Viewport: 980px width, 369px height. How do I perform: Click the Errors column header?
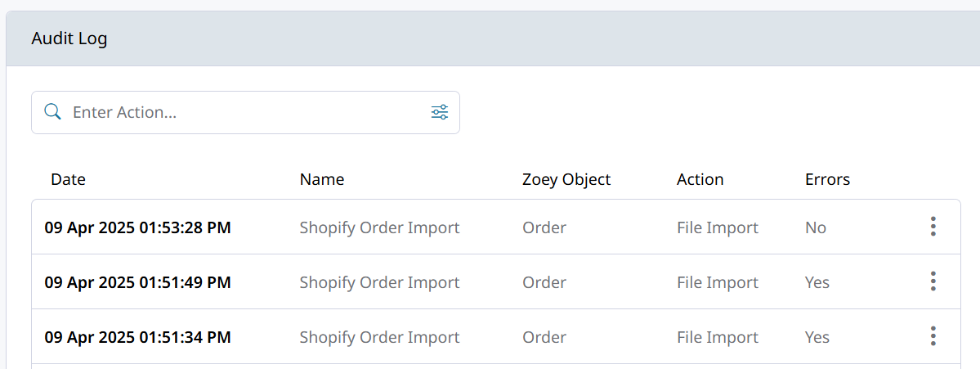(x=827, y=179)
